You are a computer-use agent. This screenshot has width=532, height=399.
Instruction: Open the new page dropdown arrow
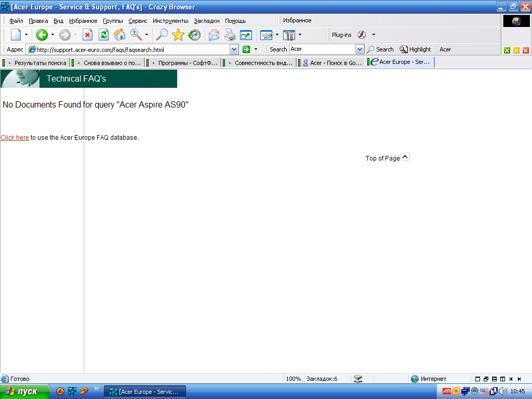26,35
